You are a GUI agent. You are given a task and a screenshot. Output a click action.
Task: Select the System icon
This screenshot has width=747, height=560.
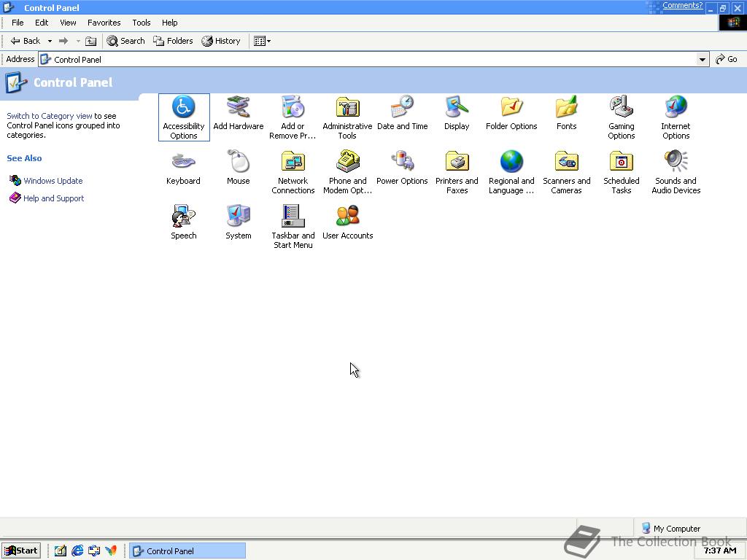[x=239, y=222]
